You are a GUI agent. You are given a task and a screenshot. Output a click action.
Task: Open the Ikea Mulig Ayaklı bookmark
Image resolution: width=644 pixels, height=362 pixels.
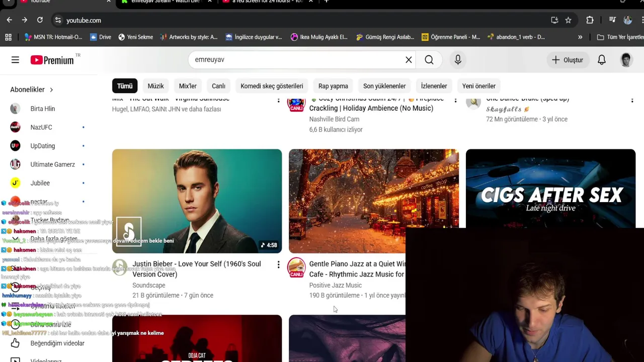(x=319, y=37)
